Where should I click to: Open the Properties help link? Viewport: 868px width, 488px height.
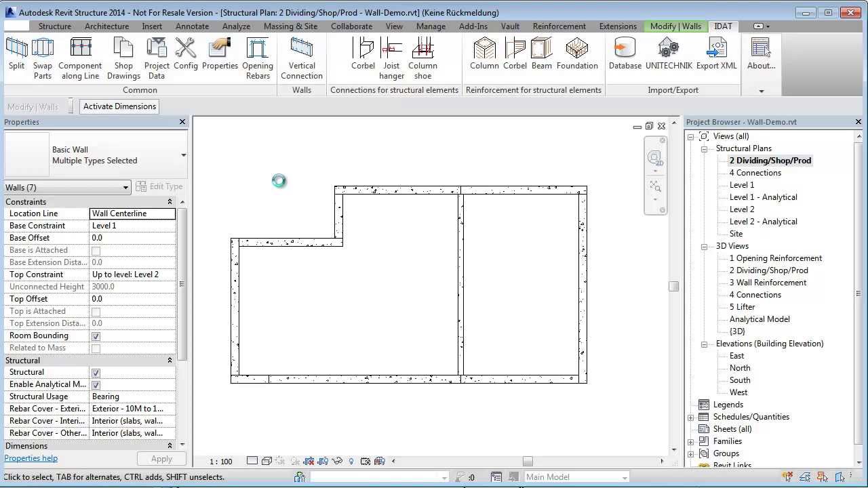pyautogui.click(x=31, y=458)
